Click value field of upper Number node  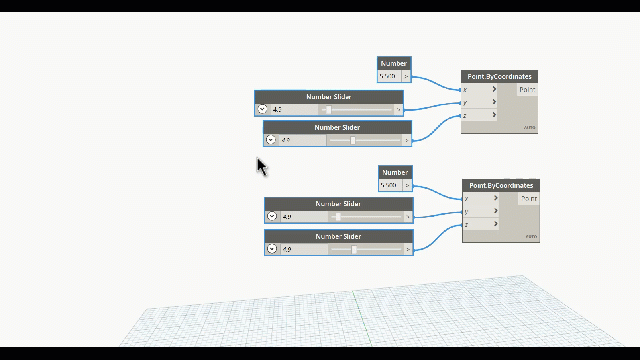tap(389, 76)
